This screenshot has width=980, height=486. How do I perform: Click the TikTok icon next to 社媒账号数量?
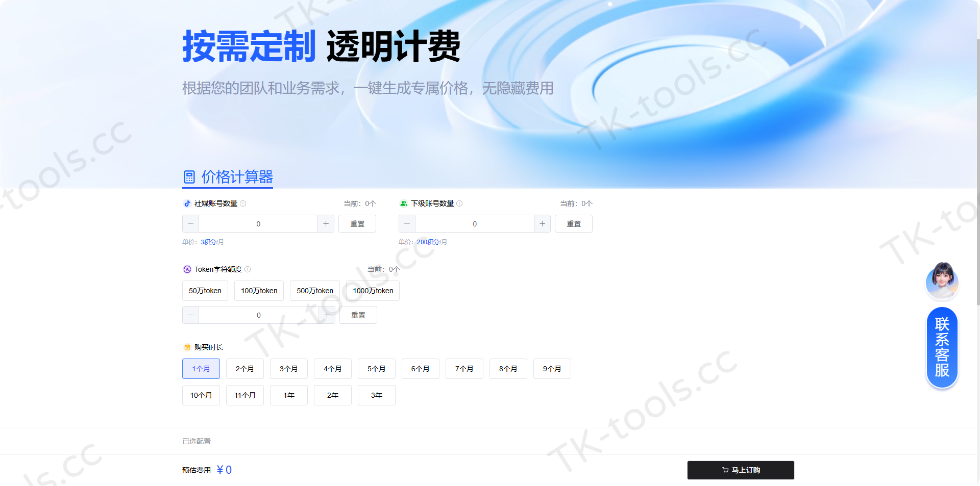coord(187,203)
